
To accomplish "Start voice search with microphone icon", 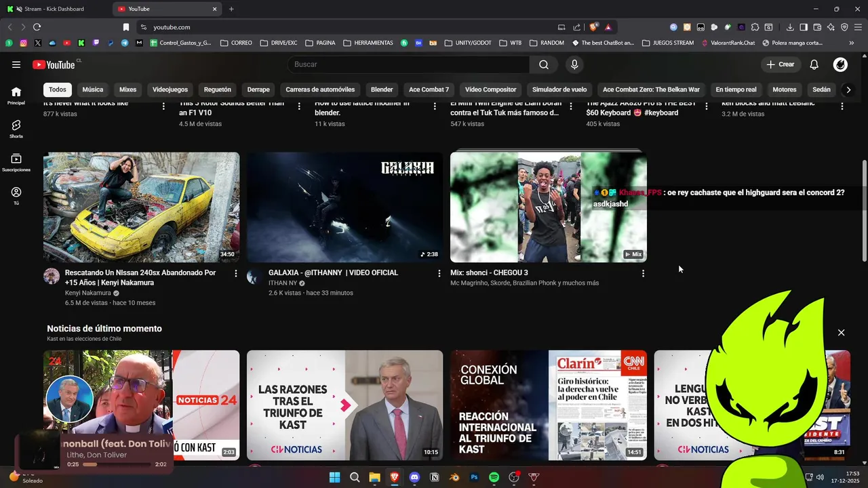I will click(x=574, y=64).
